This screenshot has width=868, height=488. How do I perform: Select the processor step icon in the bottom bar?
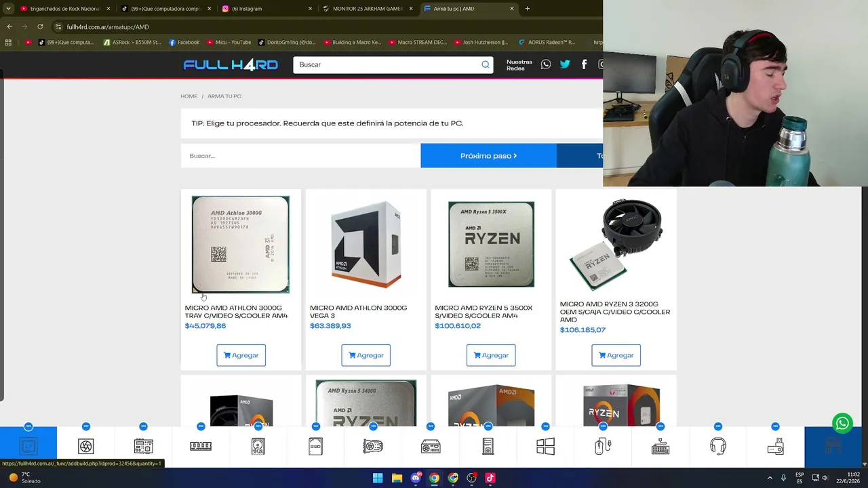click(28, 446)
